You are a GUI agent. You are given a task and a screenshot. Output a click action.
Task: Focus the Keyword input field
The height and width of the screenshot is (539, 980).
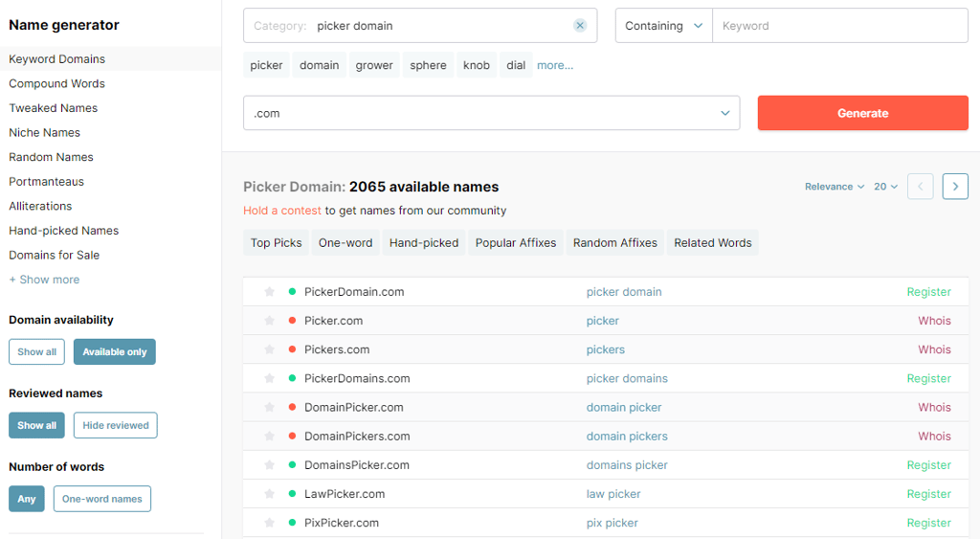(840, 26)
